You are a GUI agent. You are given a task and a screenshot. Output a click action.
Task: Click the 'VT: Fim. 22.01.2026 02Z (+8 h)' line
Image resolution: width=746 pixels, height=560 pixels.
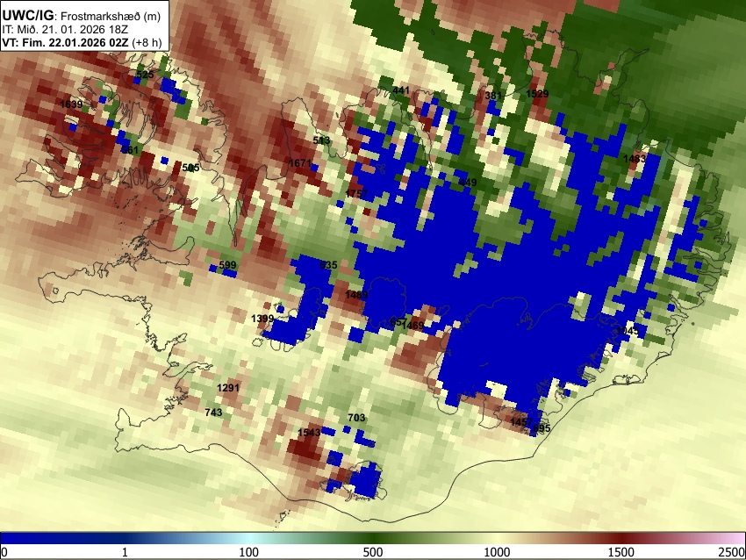coord(82,42)
